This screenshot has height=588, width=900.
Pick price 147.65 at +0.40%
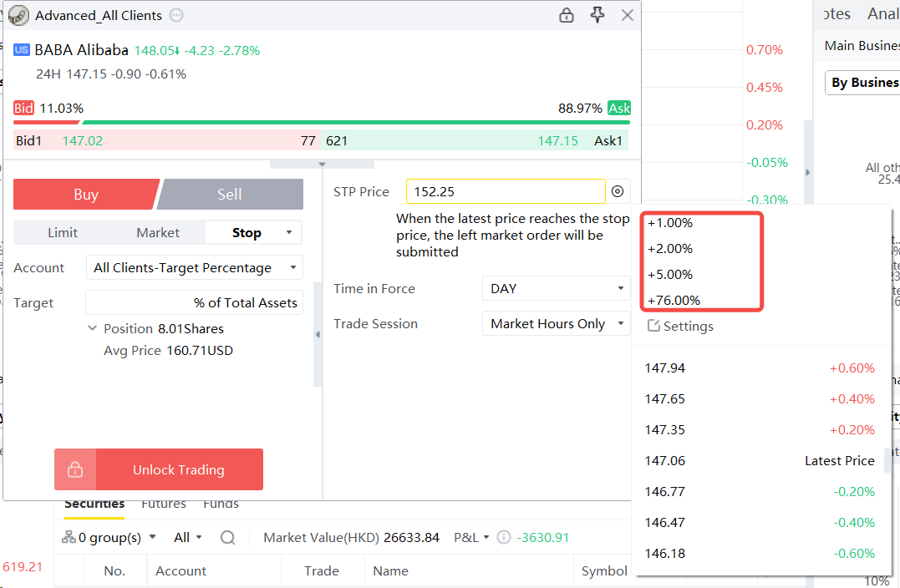[x=760, y=399]
